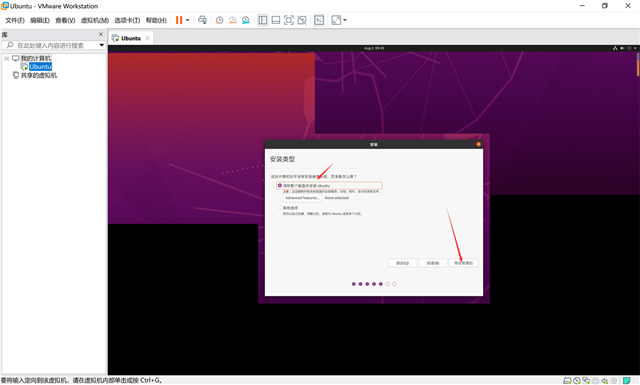Select the 其他选项 radio button

click(280, 208)
